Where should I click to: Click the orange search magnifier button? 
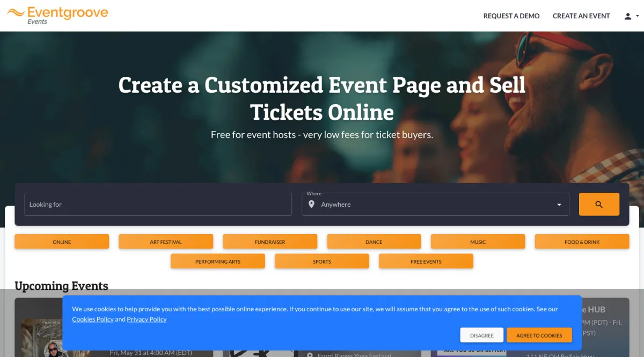click(599, 205)
